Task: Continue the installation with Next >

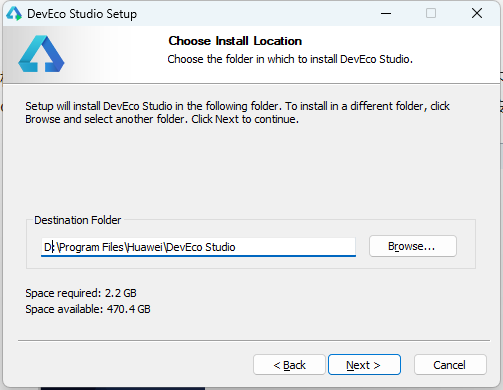Action: pyautogui.click(x=364, y=365)
